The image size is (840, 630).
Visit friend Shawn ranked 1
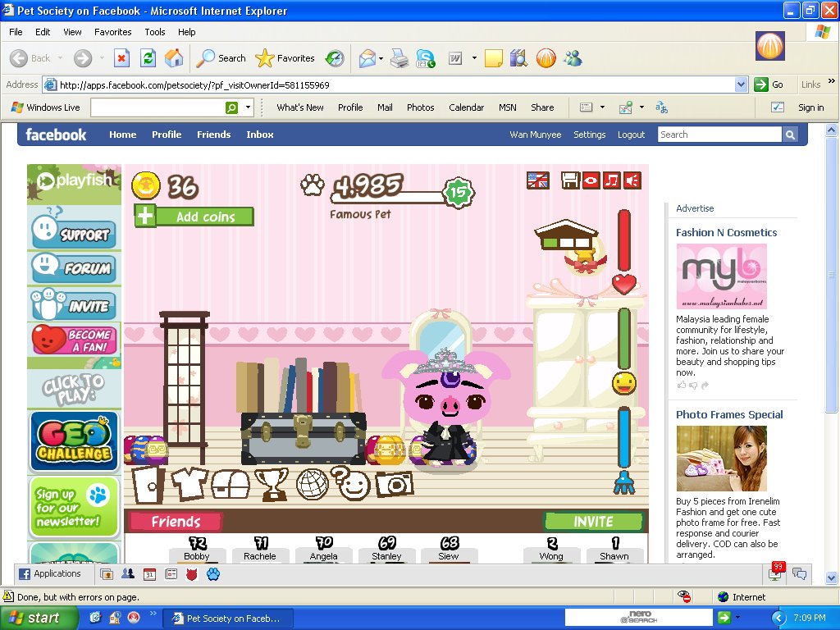click(614, 550)
